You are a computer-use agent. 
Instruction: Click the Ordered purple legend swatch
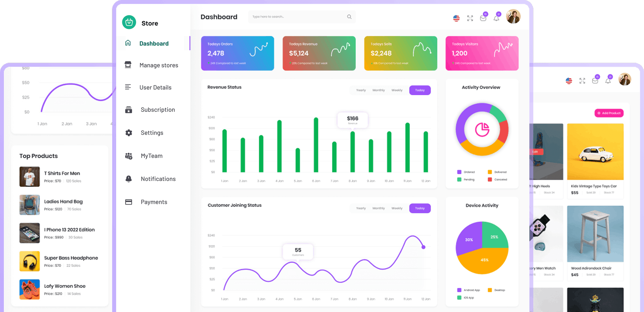coord(459,172)
